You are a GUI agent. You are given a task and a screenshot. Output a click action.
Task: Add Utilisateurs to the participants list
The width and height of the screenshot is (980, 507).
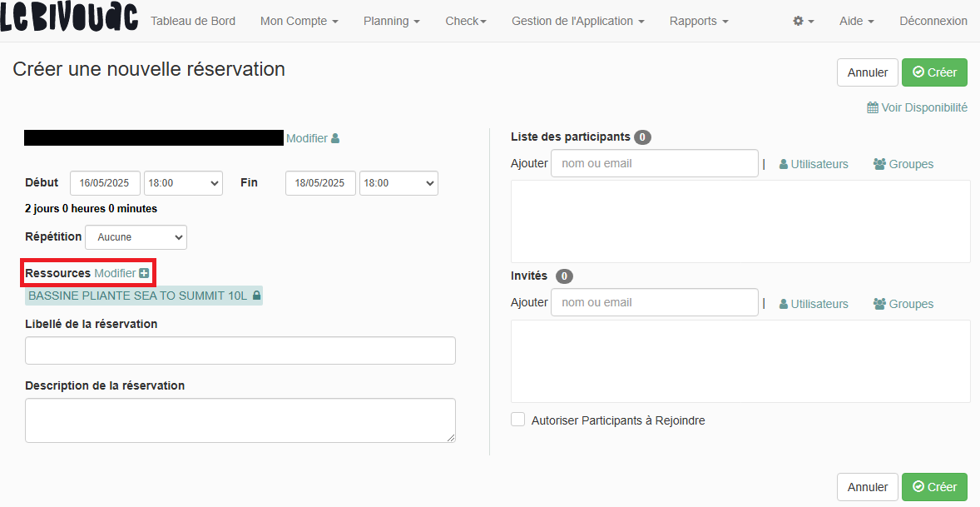814,164
